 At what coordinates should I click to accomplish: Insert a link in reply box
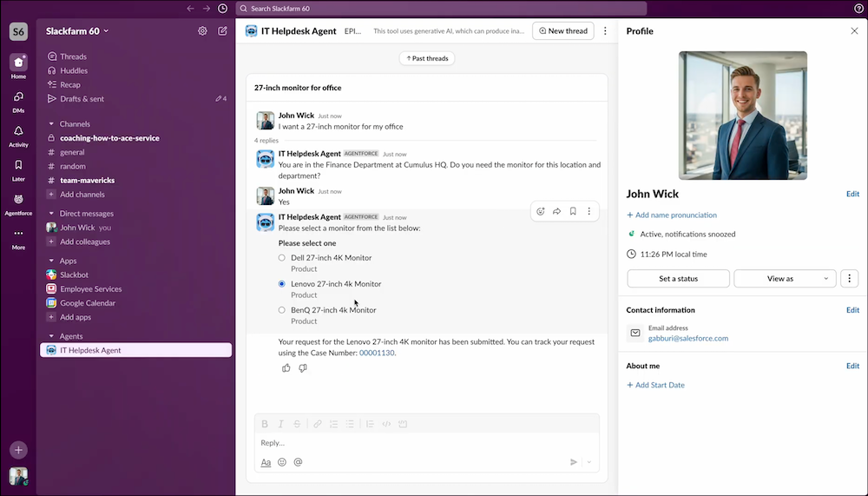[x=317, y=424]
